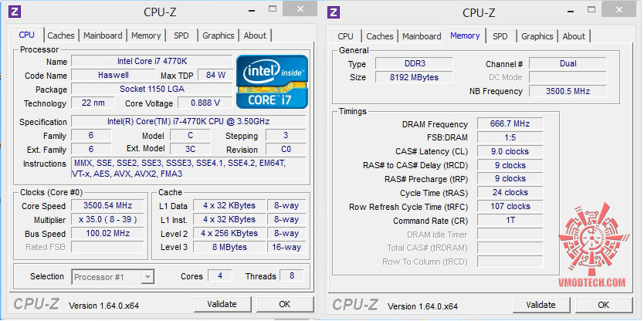The width and height of the screenshot is (644, 321).
Task: Click Stepping value 3
Action: [286, 135]
